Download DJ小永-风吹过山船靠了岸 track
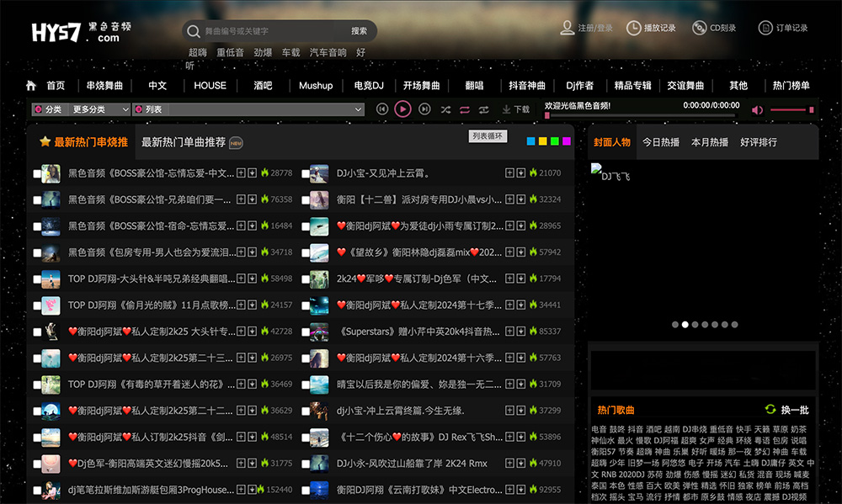The width and height of the screenshot is (842, 504). [520, 464]
